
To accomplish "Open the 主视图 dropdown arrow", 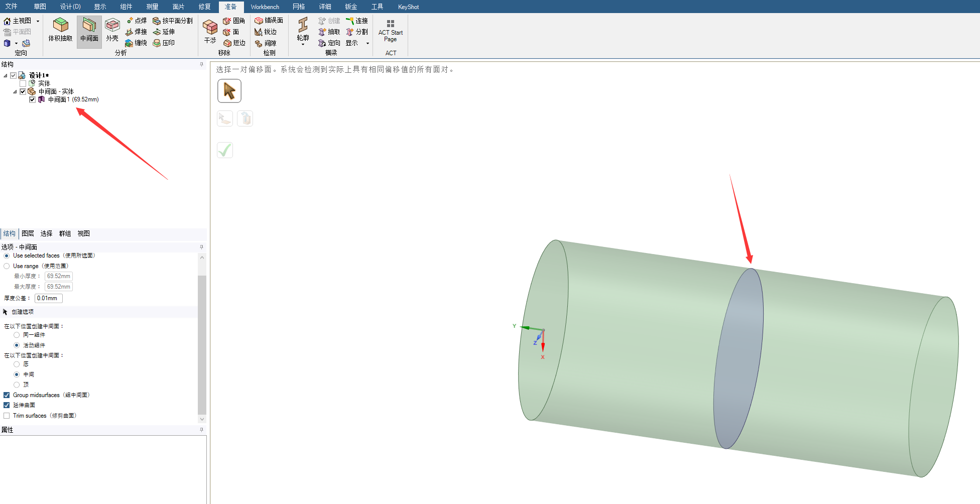I will coord(38,21).
